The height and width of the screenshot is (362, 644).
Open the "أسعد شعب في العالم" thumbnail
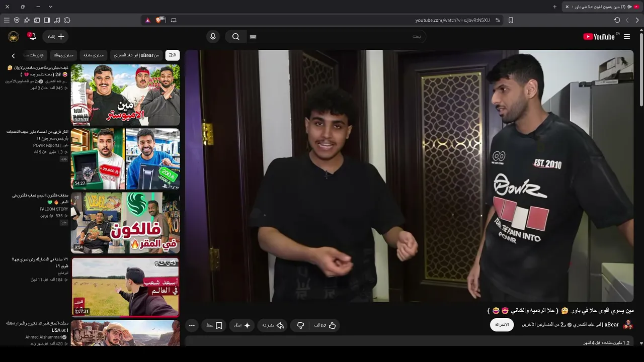125,287
